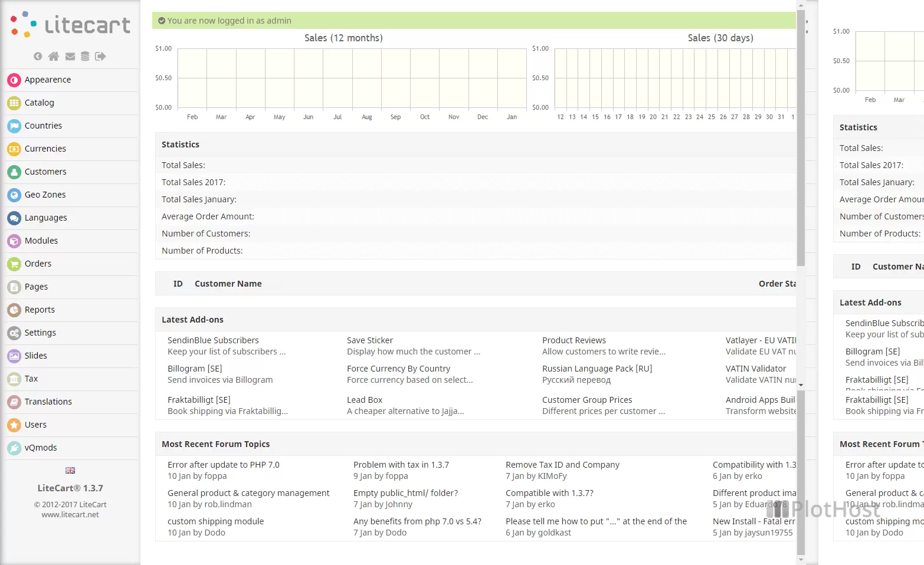The height and width of the screenshot is (565, 924).
Task: Click the Reports sidebar icon
Action: [14, 310]
